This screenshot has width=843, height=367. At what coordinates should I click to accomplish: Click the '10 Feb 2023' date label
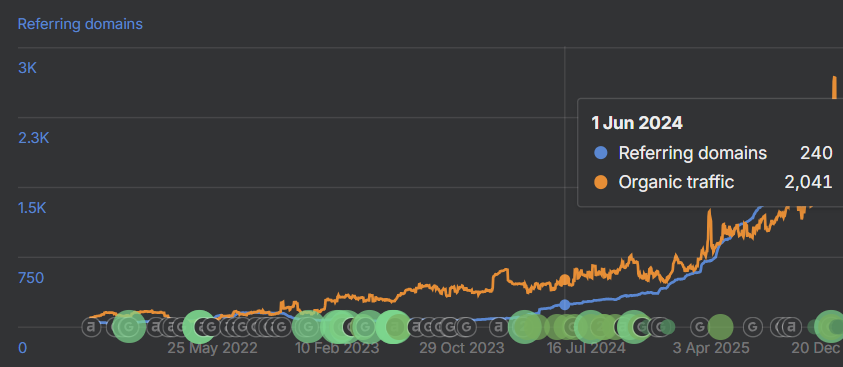[x=337, y=348]
